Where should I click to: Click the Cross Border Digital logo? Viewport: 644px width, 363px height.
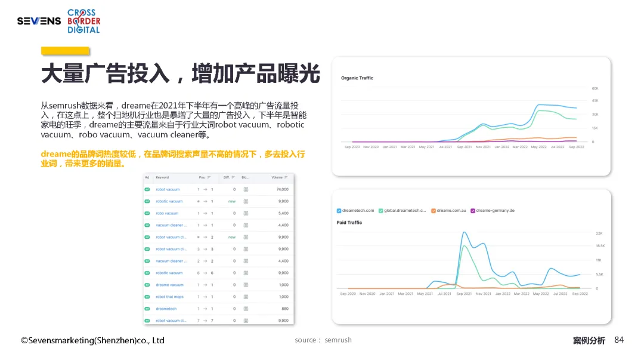84,21
